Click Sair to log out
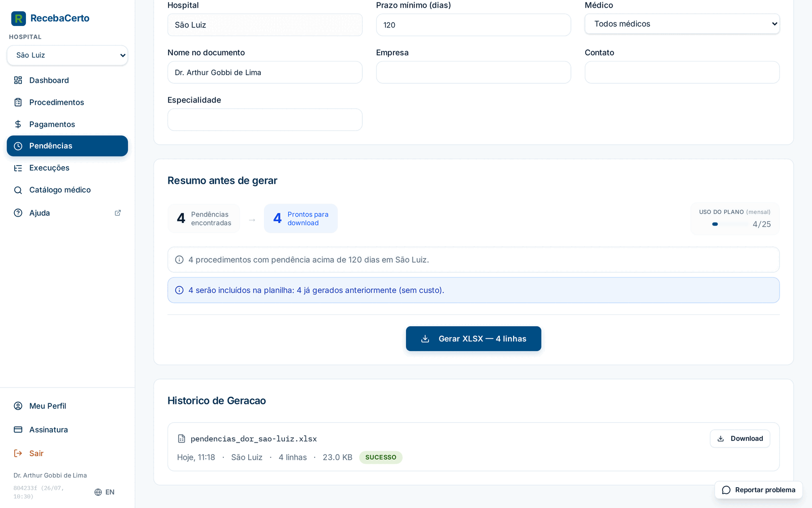This screenshot has height=508, width=812. [x=67, y=453]
